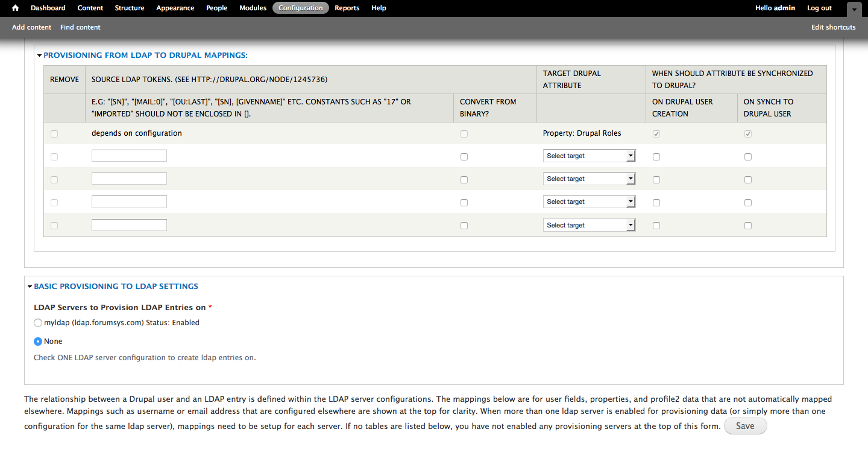Open the Help menu
868x467 pixels.
(379, 8)
